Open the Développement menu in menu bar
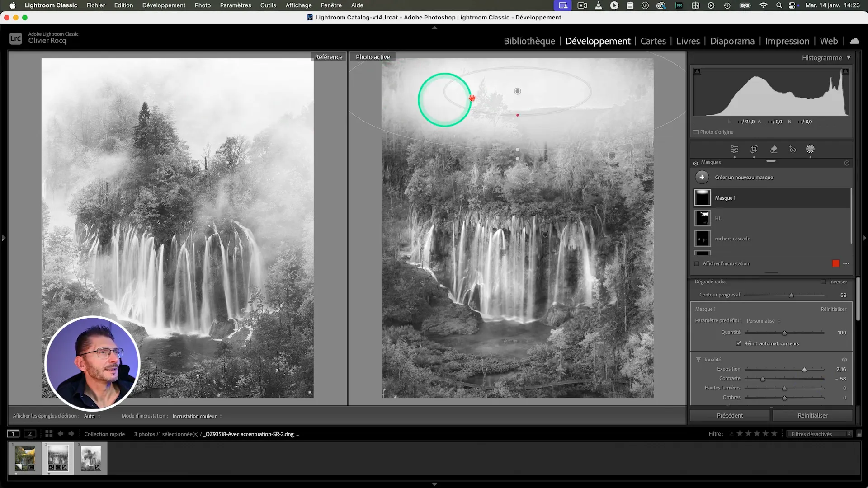Image resolution: width=868 pixels, height=488 pixels. 164,5
